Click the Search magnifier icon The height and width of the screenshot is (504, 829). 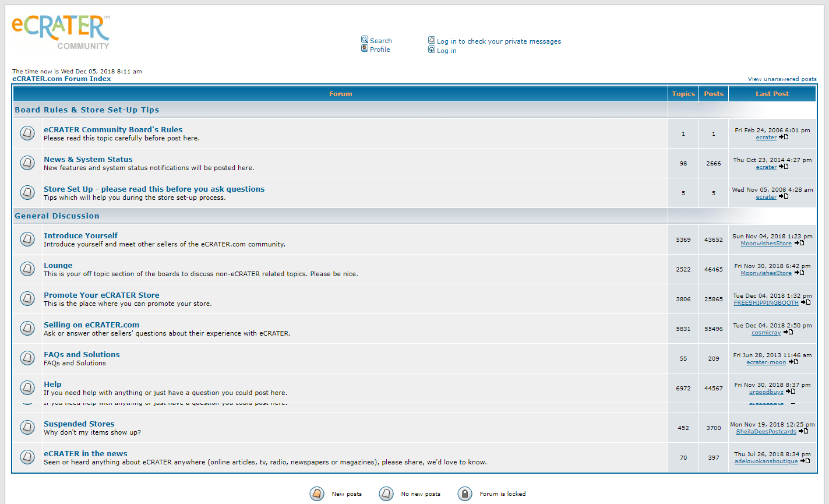pos(365,40)
